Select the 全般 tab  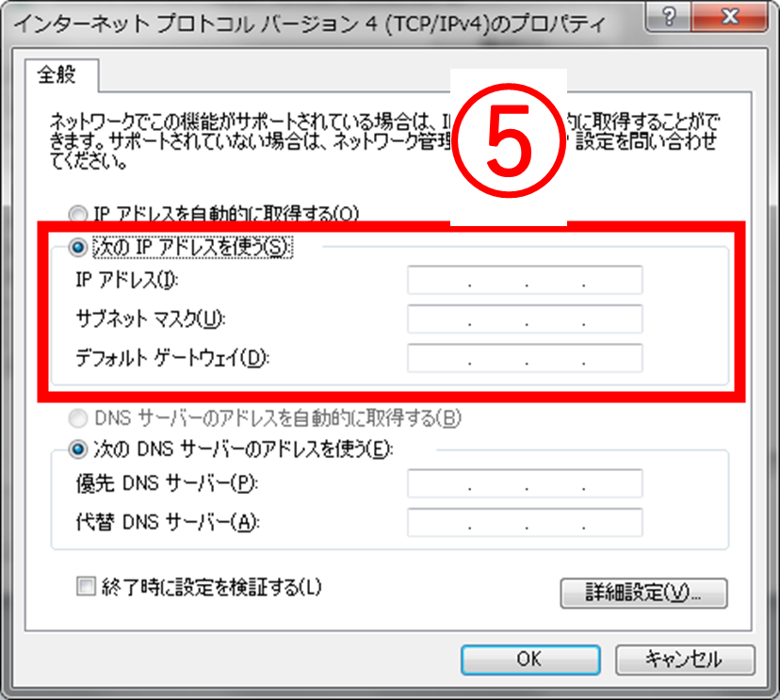(57, 75)
